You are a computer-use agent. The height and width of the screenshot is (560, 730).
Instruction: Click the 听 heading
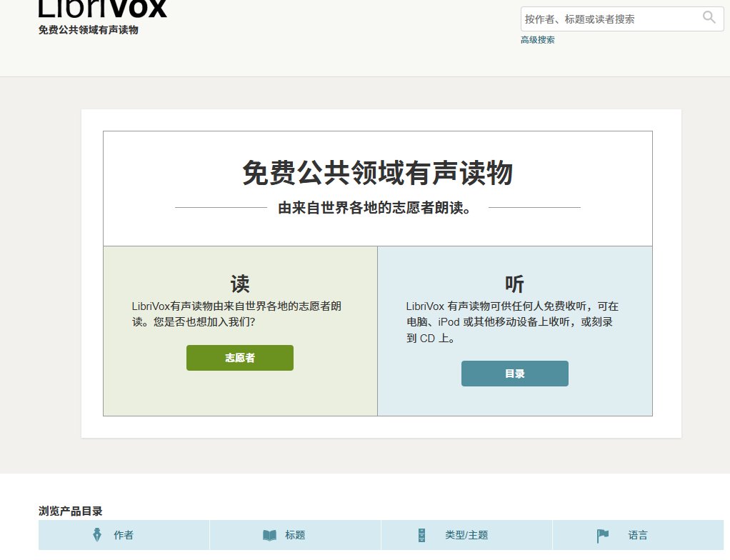pos(515,284)
